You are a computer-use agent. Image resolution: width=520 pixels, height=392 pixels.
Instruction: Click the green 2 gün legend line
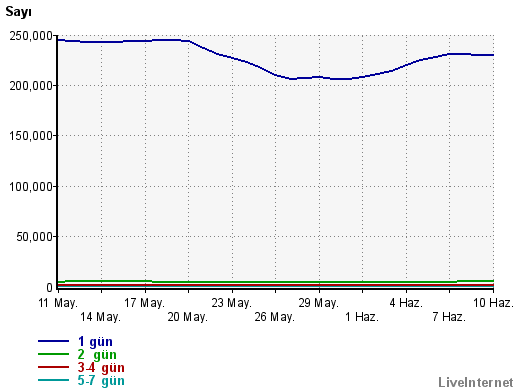53,354
